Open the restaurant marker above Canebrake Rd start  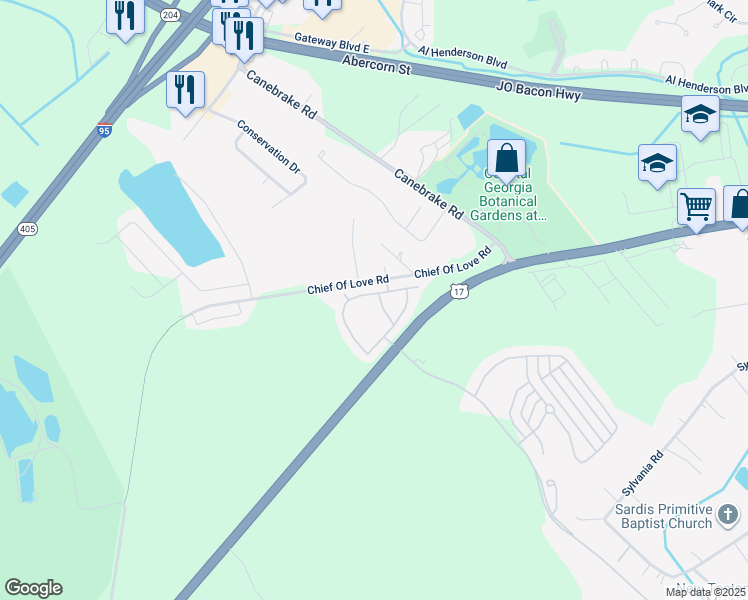(x=244, y=39)
